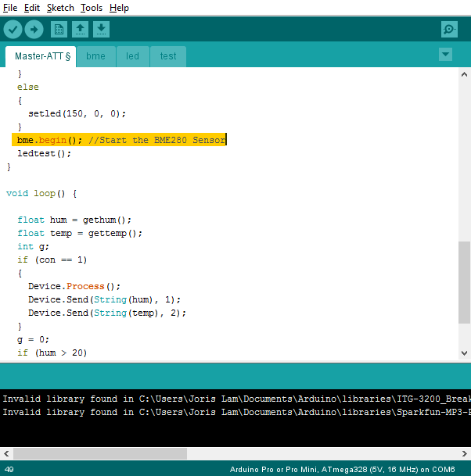Screen dimensions: 471x476
Task: Create a new sketch with New icon
Action: (59, 30)
